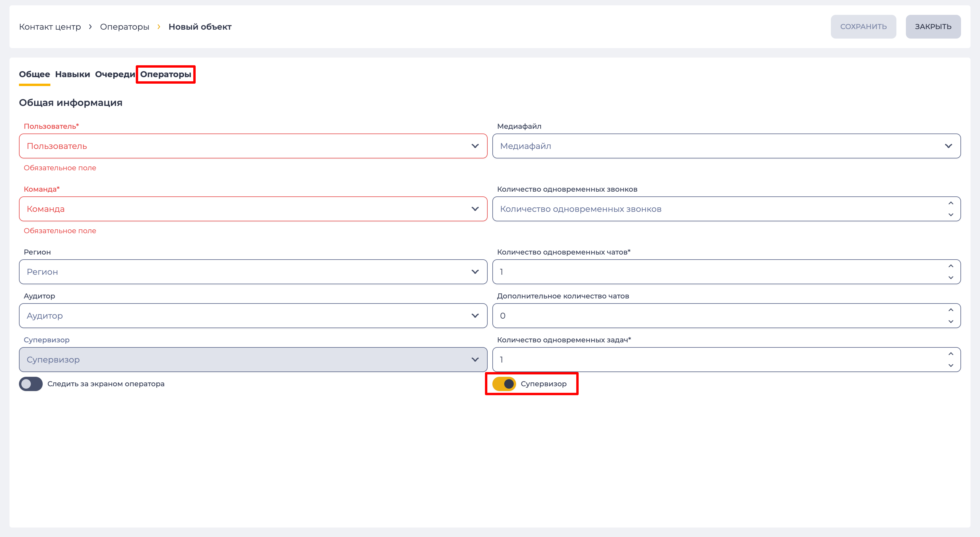980x537 pixels.
Task: Switch to the Общее tab
Action: (35, 74)
